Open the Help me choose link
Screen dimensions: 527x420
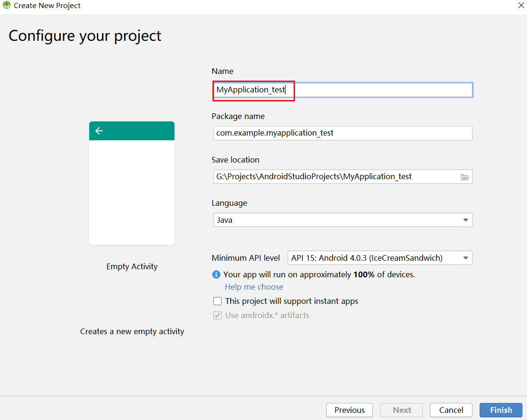[254, 287]
